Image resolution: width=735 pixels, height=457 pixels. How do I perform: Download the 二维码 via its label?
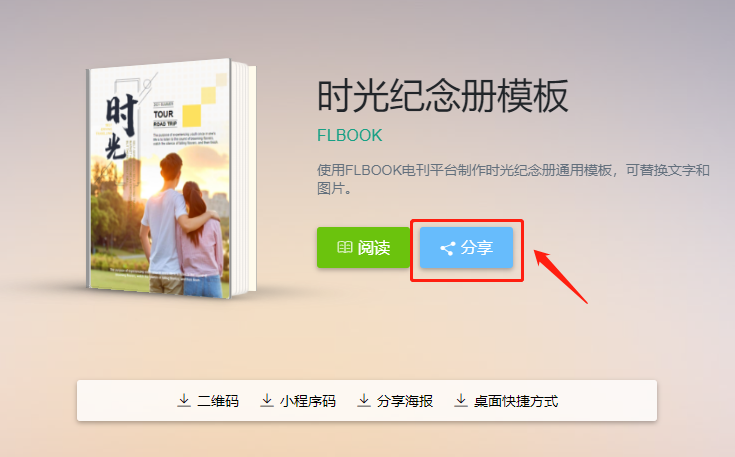coord(218,401)
